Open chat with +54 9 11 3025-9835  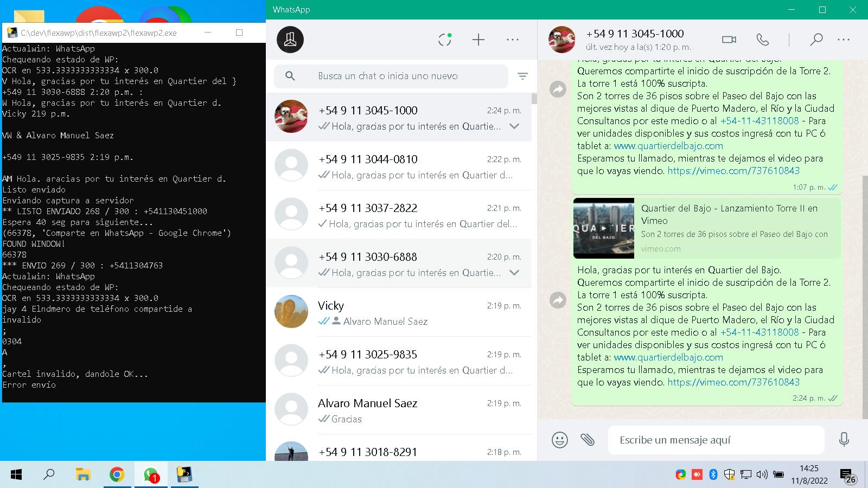point(399,361)
